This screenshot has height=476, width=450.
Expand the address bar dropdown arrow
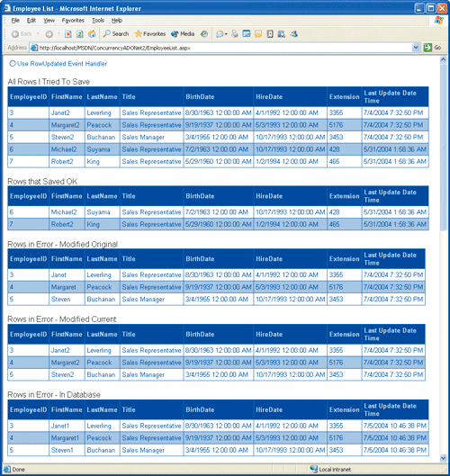(x=416, y=48)
